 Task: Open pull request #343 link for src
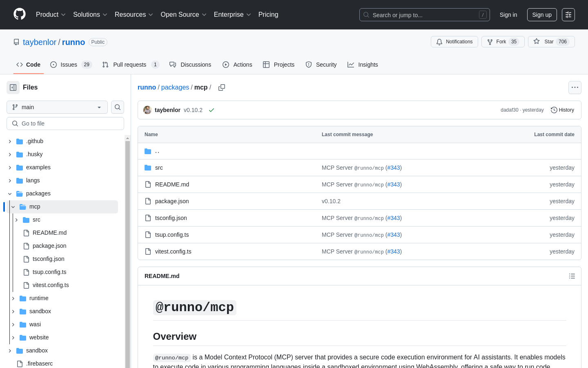394,168
